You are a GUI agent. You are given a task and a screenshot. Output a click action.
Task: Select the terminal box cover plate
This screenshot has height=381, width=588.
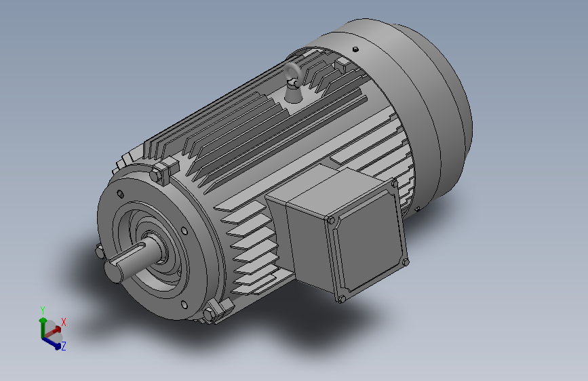(369, 241)
